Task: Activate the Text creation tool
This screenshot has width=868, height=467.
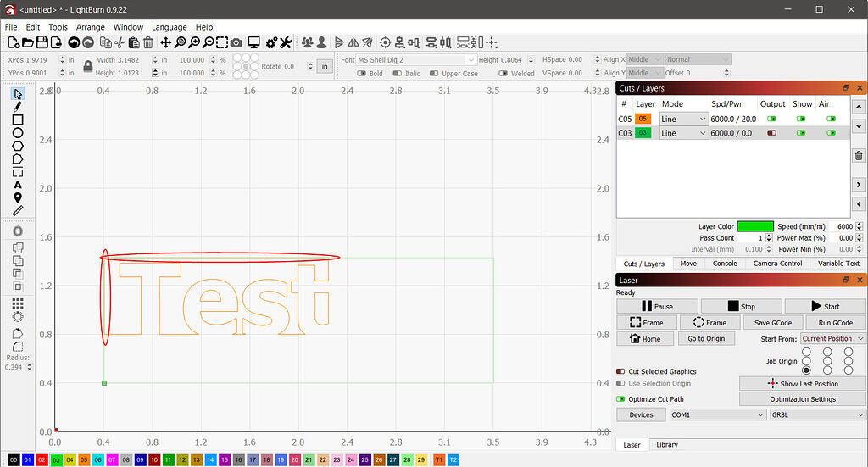Action: [18, 185]
